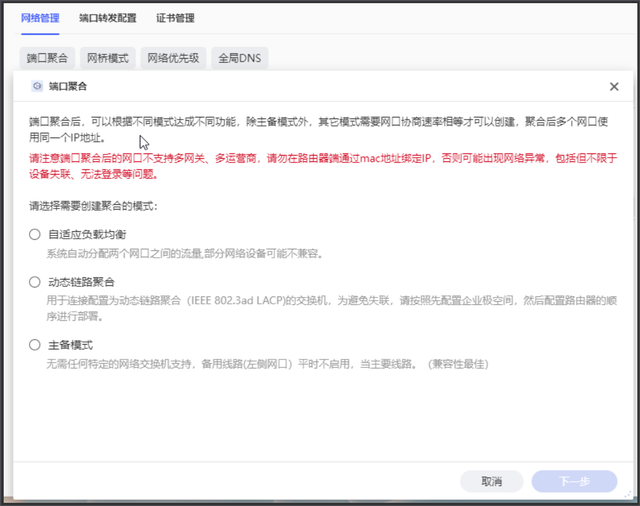Click the 下一步 button
Screen dimensions: 640x506
574,482
